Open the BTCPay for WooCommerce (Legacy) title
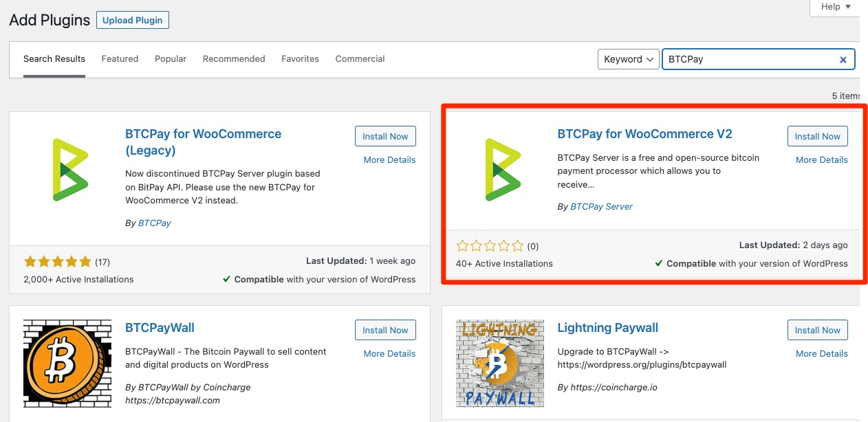Screen dimensions: 868x422 pos(203,142)
